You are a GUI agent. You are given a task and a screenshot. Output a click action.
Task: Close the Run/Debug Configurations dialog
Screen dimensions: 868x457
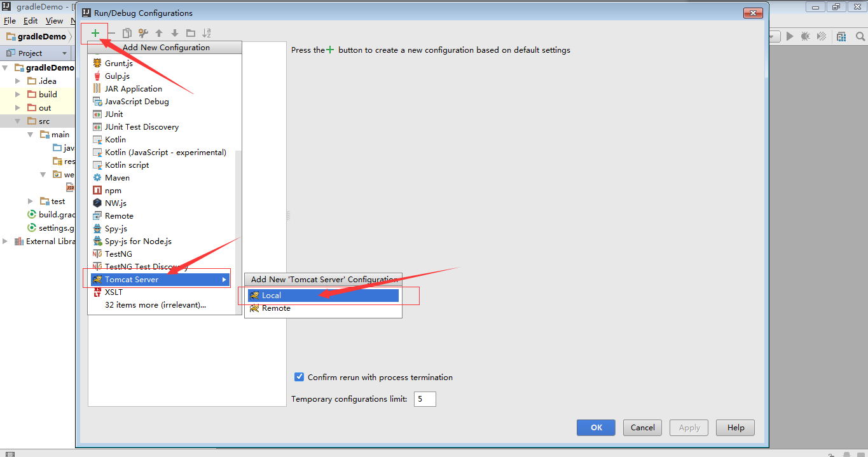(x=754, y=13)
